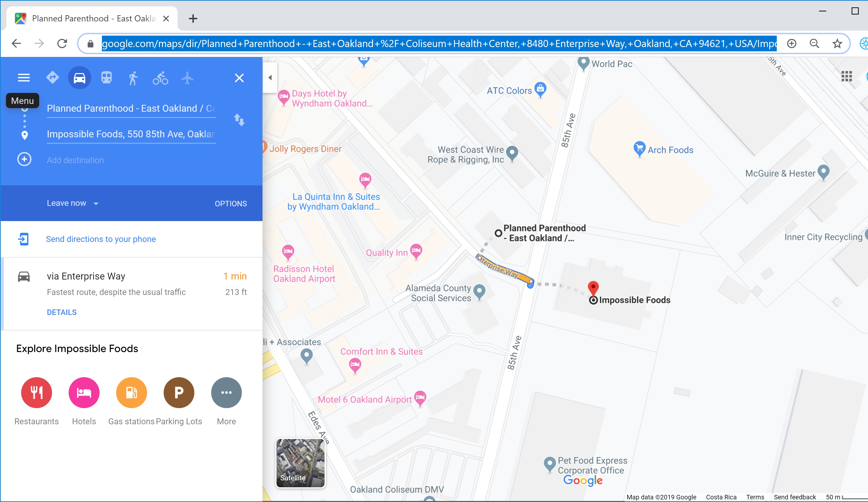Click the La Quinta Inn marker
This screenshot has height=502, width=868.
coord(365,180)
